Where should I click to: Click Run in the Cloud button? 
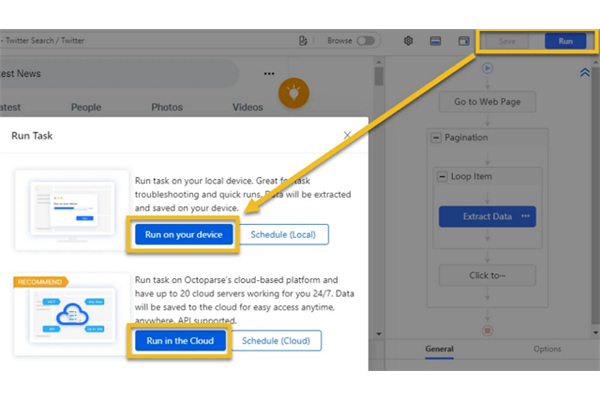coord(180,341)
